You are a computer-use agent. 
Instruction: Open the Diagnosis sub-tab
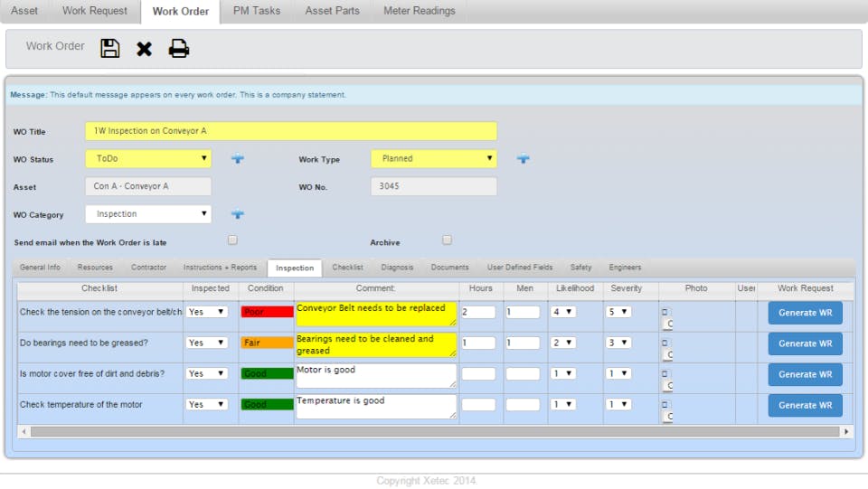click(397, 268)
